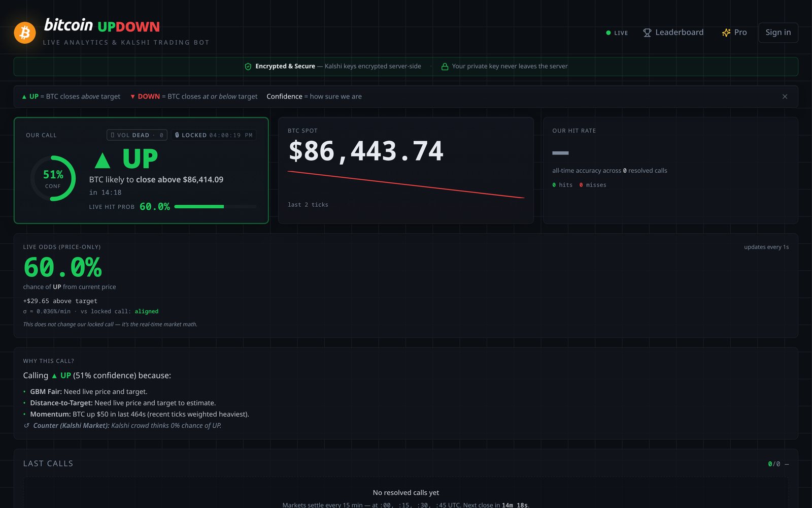Click the lock icon in the LOCKED badge
The image size is (812, 508).
[x=177, y=135]
